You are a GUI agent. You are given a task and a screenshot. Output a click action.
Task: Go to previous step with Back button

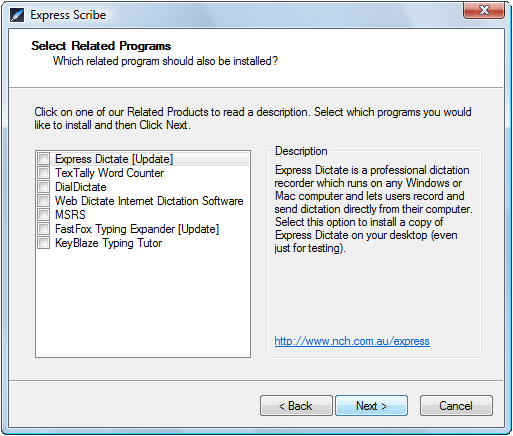click(x=296, y=406)
